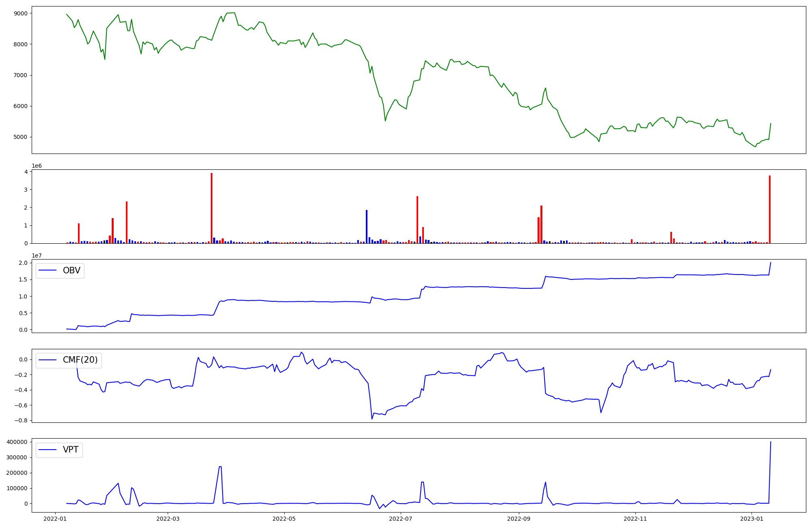Click the VPT legend label
Screen dimensions: 812x528
(71, 450)
